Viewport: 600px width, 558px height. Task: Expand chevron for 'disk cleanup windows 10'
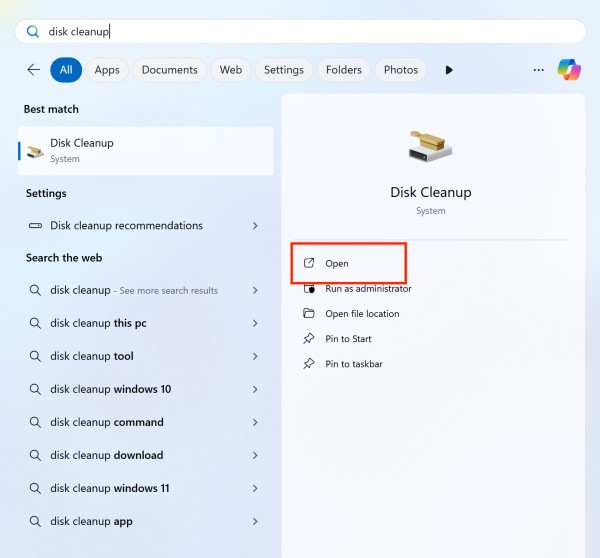point(255,389)
